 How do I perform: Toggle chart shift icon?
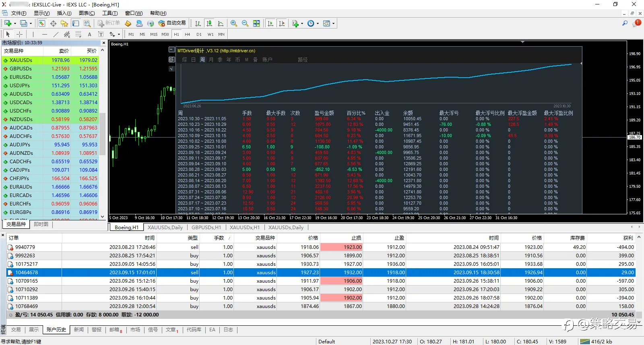click(x=282, y=23)
